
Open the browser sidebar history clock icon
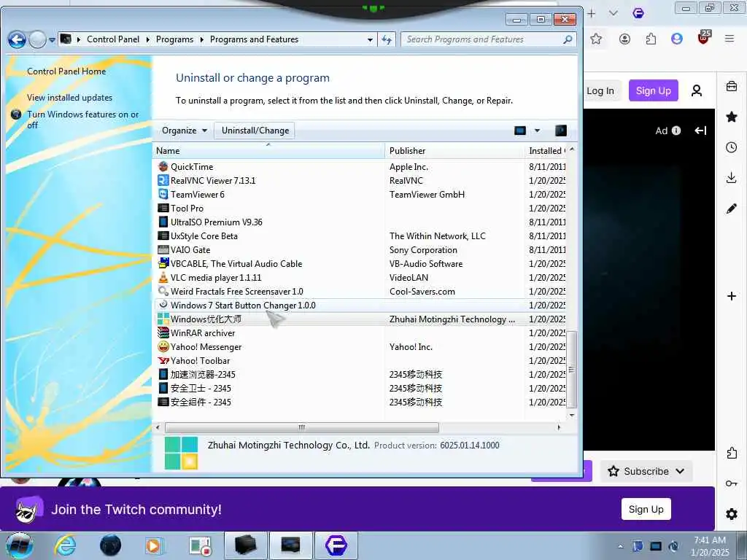click(731, 147)
